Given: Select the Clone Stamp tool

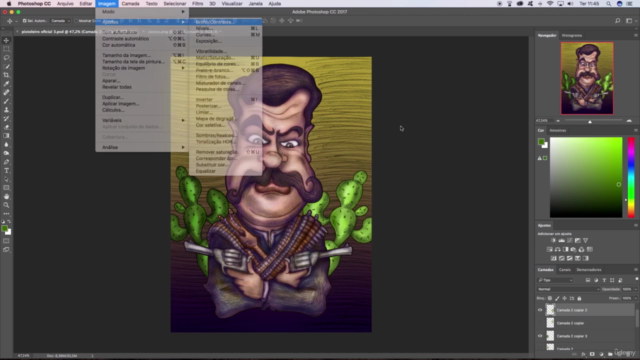Looking at the screenshot, I should point(6,110).
